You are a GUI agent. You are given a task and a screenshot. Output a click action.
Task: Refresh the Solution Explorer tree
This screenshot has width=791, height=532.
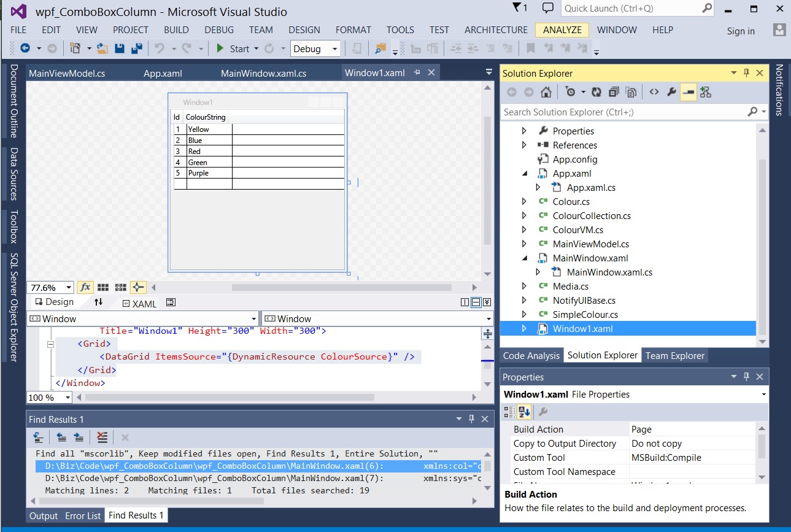(596, 92)
